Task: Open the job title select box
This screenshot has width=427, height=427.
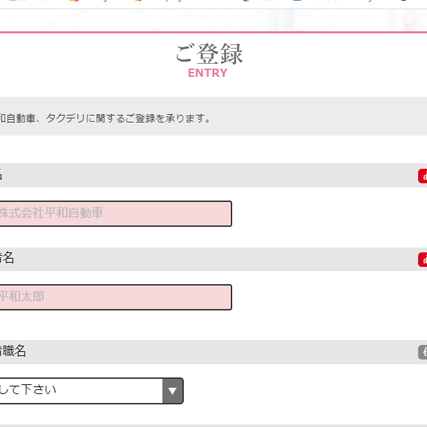Action: pyautogui.click(x=92, y=391)
